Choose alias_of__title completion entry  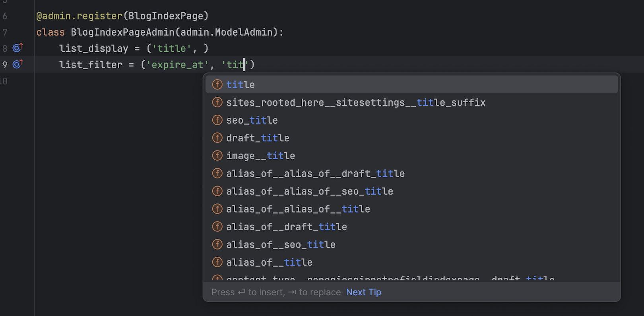click(411, 262)
